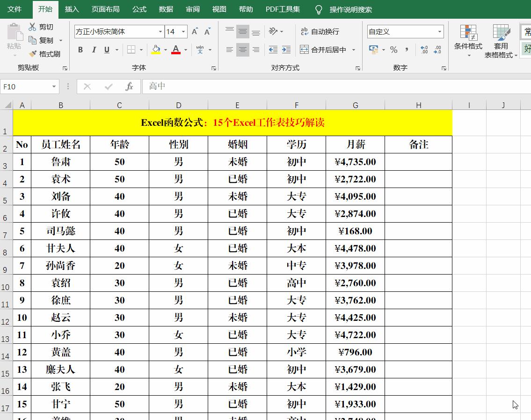Click the increase indent icon
531x420 pixels.
coord(285,49)
